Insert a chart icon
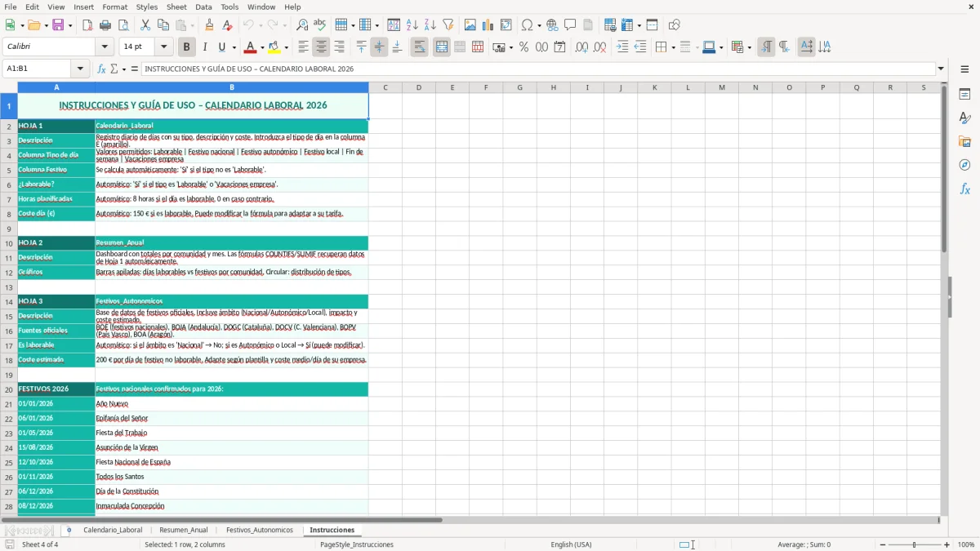This screenshot has width=980, height=551. pyautogui.click(x=488, y=25)
